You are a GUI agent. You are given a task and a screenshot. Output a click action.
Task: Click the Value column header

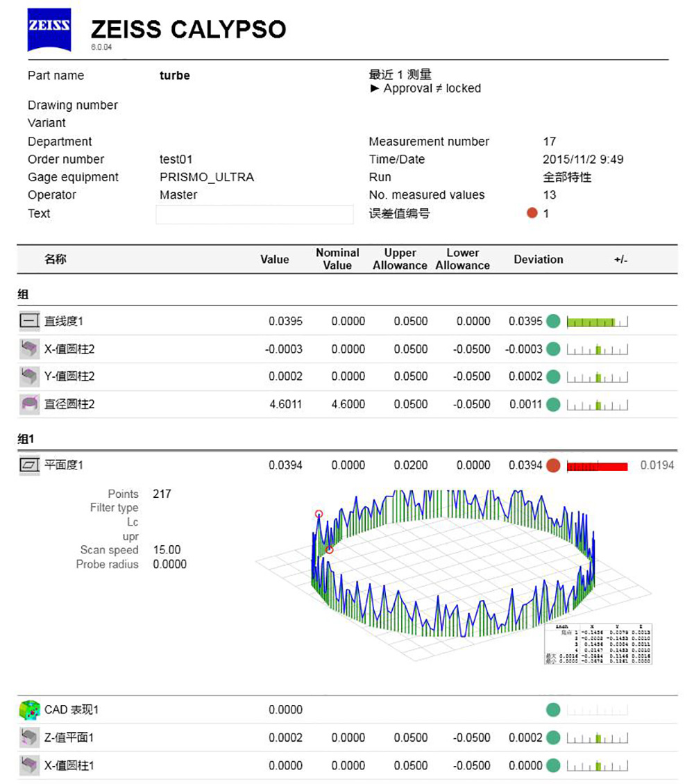[275, 260]
